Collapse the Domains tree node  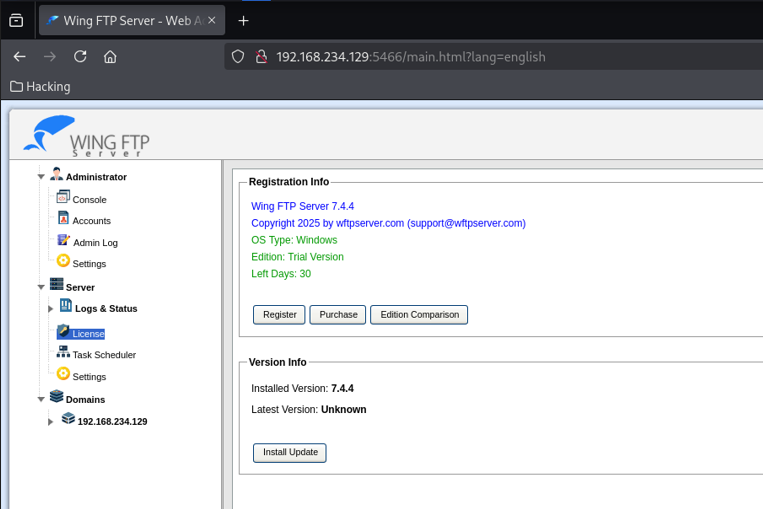coord(41,399)
